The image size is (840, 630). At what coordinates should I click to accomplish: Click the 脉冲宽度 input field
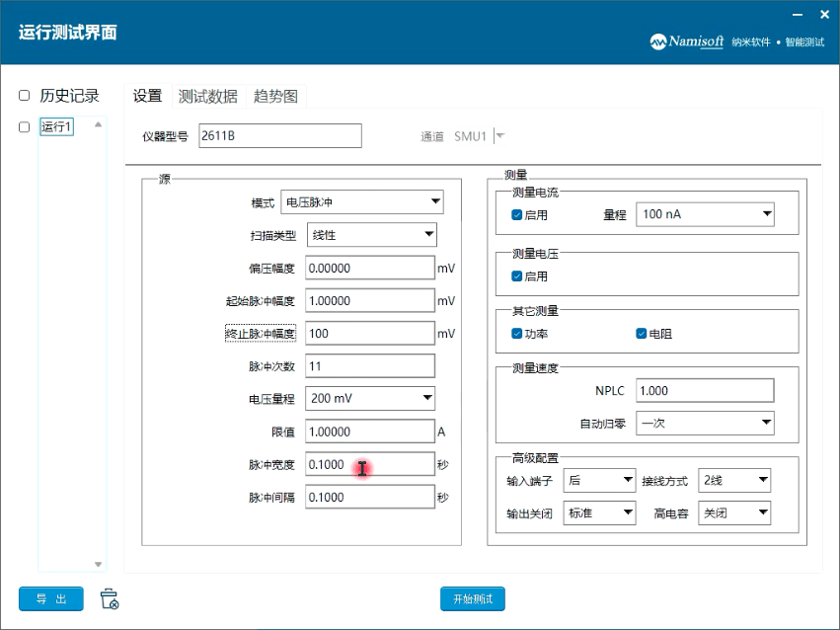click(370, 464)
